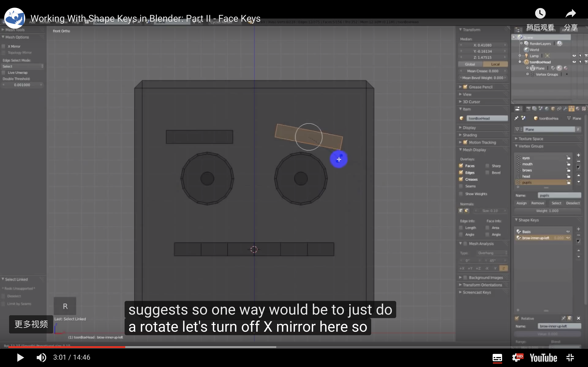Image resolution: width=588 pixels, height=367 pixels.
Task: Collapse the Shape Keys panel
Action: (517, 220)
